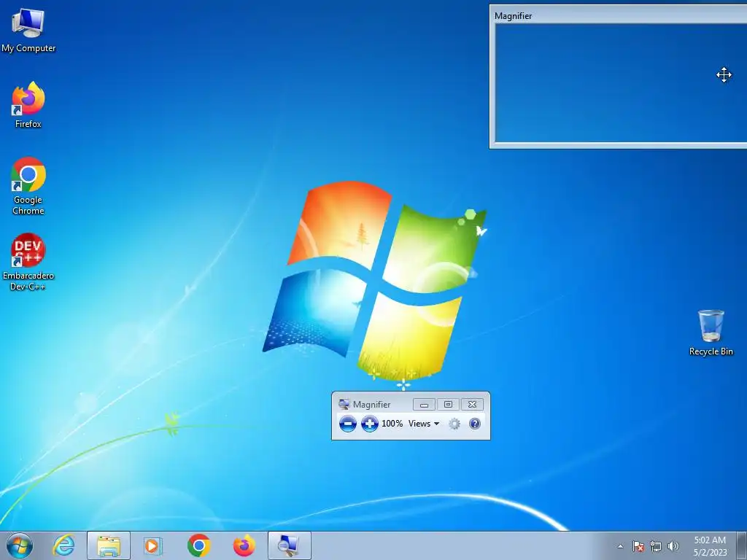Open Action Center flag icon in tray
This screenshot has height=560, width=747.
(638, 546)
